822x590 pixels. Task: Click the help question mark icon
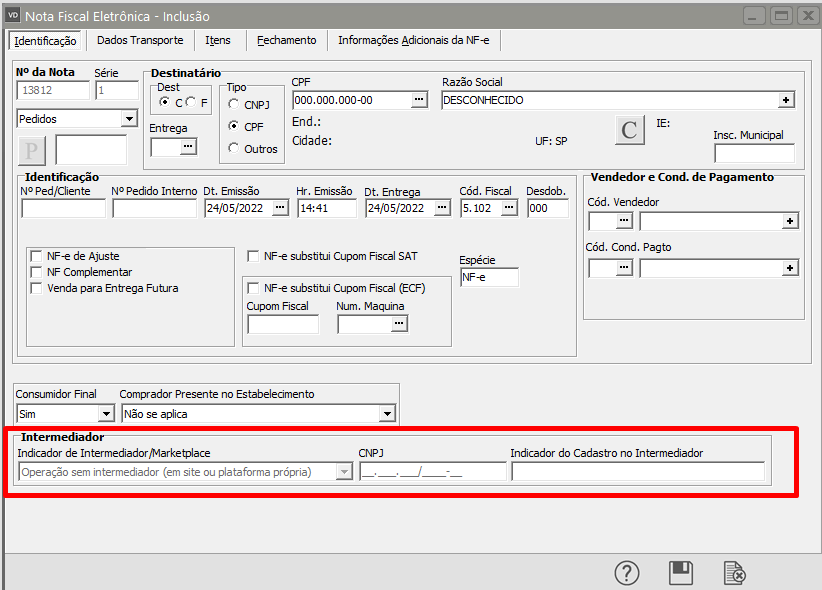[626, 572]
